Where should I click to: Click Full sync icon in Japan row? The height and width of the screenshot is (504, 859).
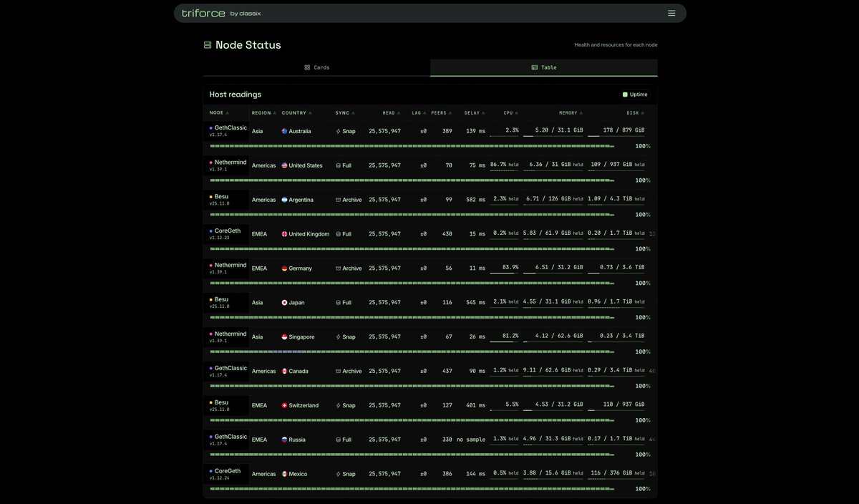pyautogui.click(x=338, y=303)
